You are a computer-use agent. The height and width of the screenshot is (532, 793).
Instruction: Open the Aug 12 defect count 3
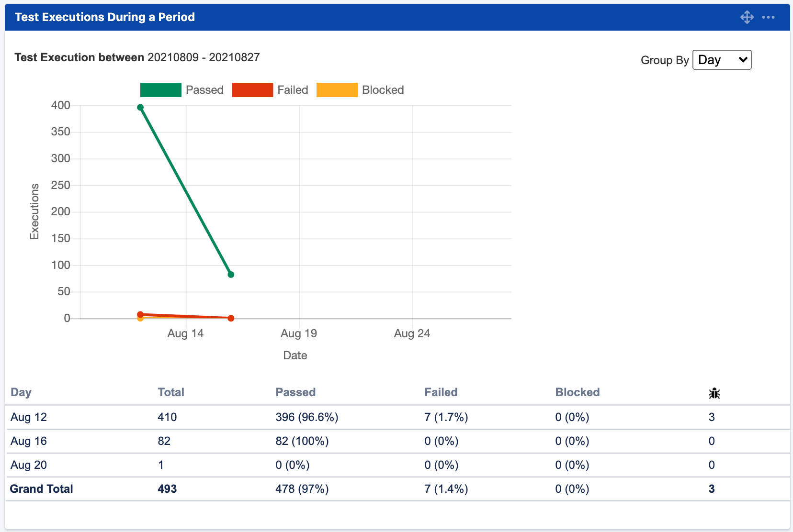tap(712, 417)
